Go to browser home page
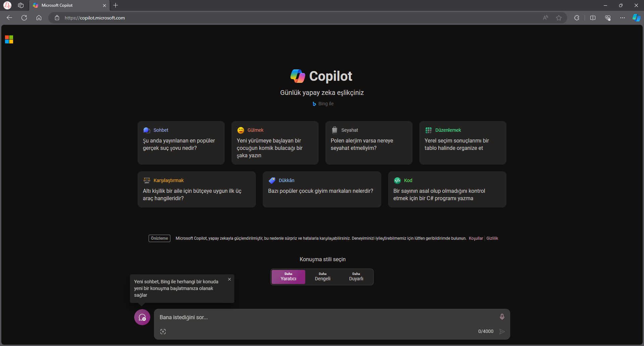 (x=39, y=18)
